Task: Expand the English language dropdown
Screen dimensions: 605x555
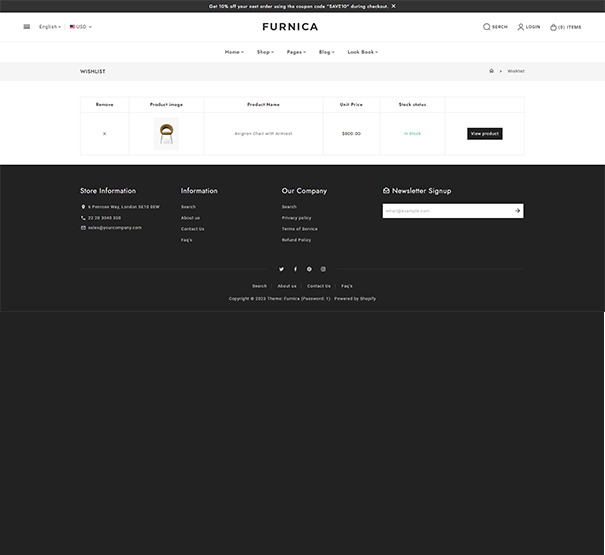Action: [49, 27]
